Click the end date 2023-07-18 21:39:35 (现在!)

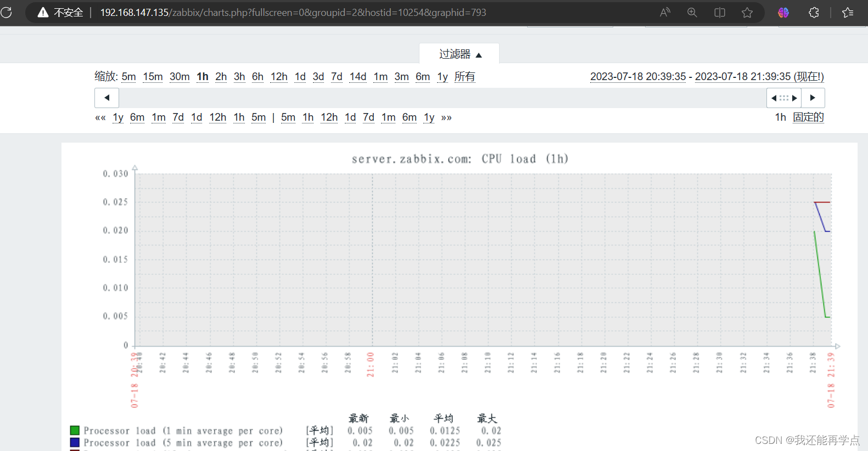coord(759,76)
